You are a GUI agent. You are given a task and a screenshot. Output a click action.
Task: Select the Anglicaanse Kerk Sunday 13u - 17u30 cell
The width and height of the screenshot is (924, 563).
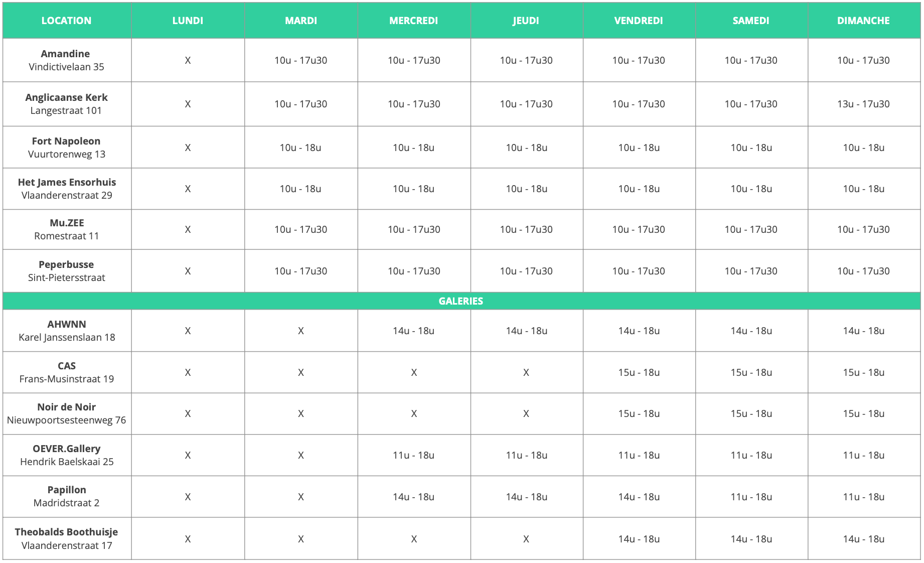point(864,104)
